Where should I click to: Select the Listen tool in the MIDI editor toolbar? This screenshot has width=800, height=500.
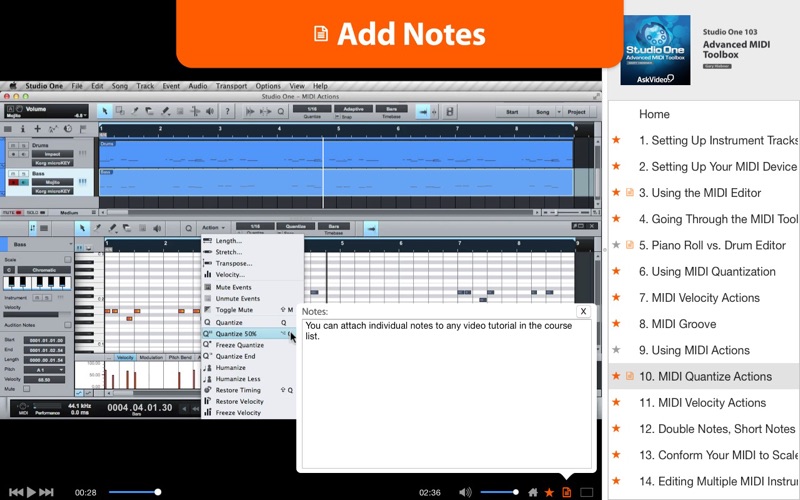coord(157,228)
